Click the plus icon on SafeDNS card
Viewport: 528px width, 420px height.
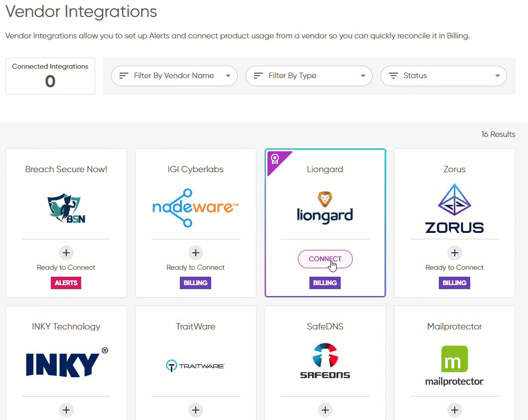pyautogui.click(x=325, y=410)
